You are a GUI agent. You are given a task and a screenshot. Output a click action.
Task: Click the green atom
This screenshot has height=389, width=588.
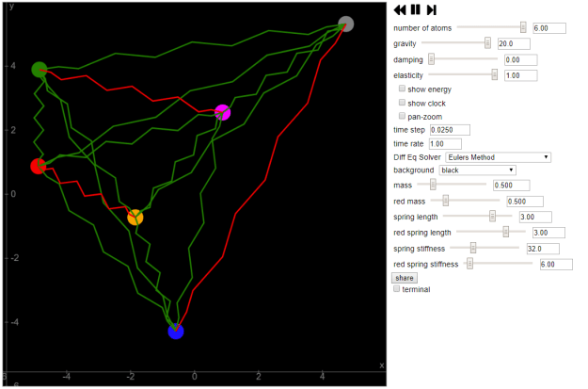pos(39,70)
